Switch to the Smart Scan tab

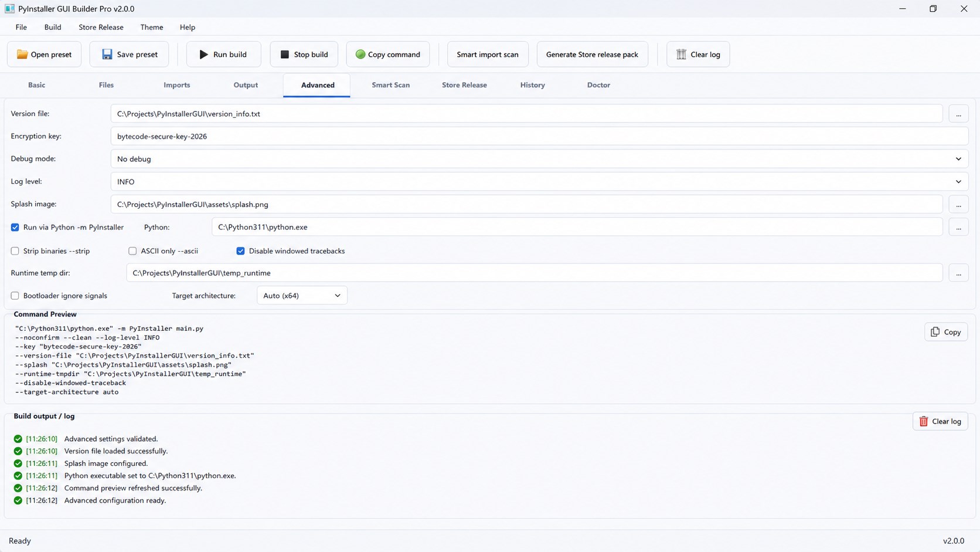click(x=390, y=85)
